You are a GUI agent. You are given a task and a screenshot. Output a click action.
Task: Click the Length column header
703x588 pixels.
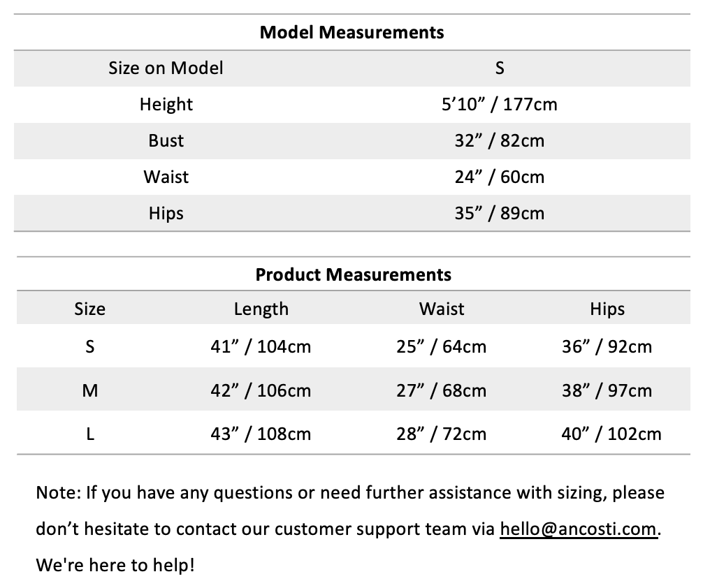[x=261, y=309]
